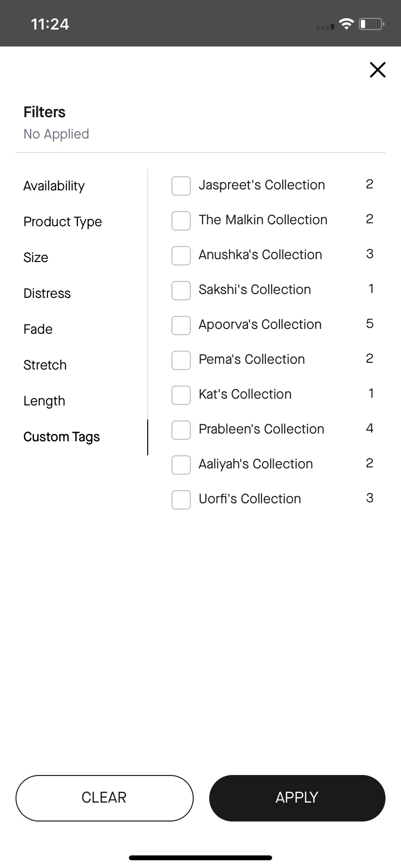The image size is (401, 868).
Task: Check The Malkin Collection box
Action: coord(181,221)
